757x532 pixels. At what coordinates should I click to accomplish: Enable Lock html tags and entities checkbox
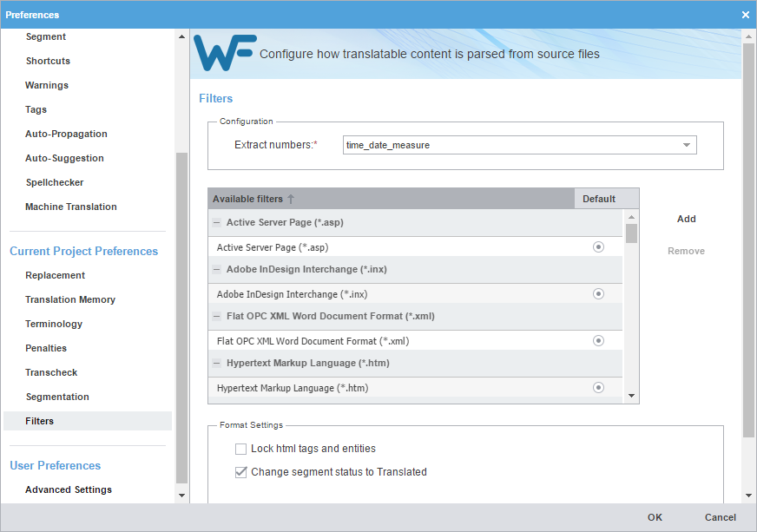point(241,449)
